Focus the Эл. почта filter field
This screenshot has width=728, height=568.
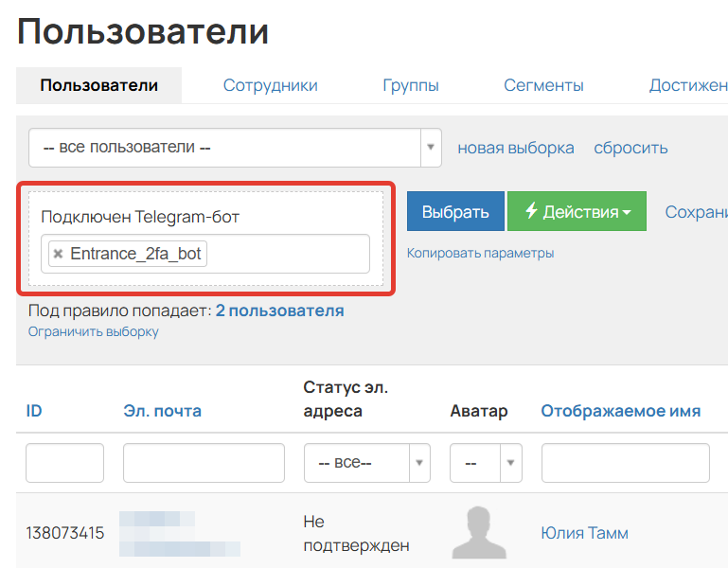pyautogui.click(x=204, y=463)
